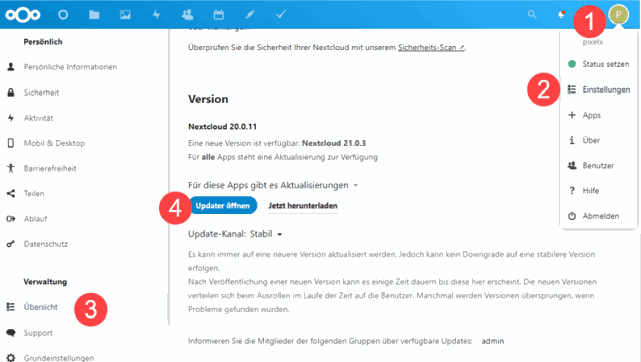The image size is (641, 362).
Task: Click the person icon beside Persönliche Informationen
Action: coord(11,67)
